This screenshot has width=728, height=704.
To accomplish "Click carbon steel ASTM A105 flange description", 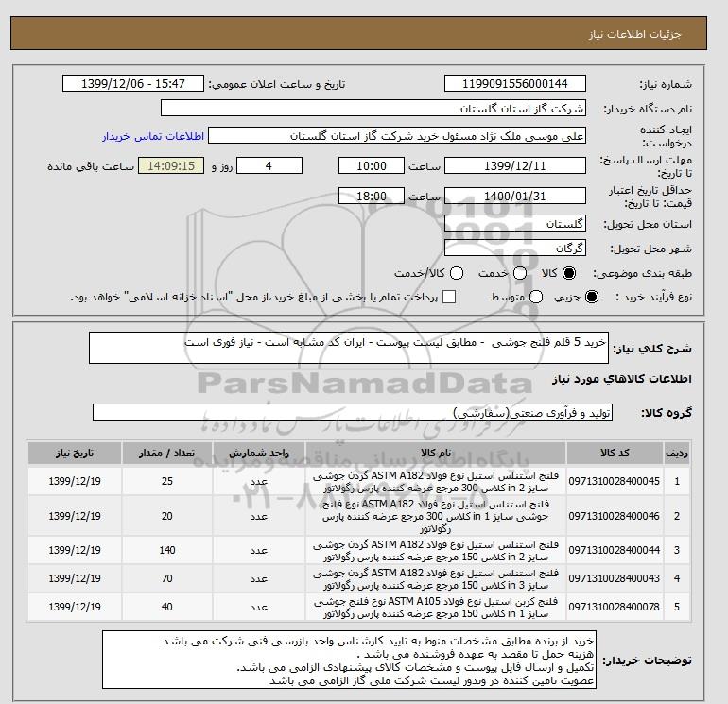I will [436, 608].
